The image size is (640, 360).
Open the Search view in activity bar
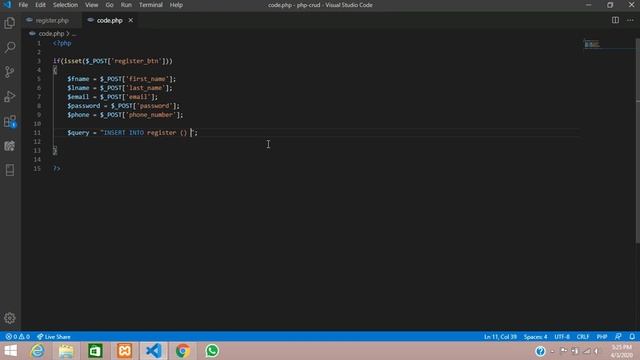click(10, 47)
